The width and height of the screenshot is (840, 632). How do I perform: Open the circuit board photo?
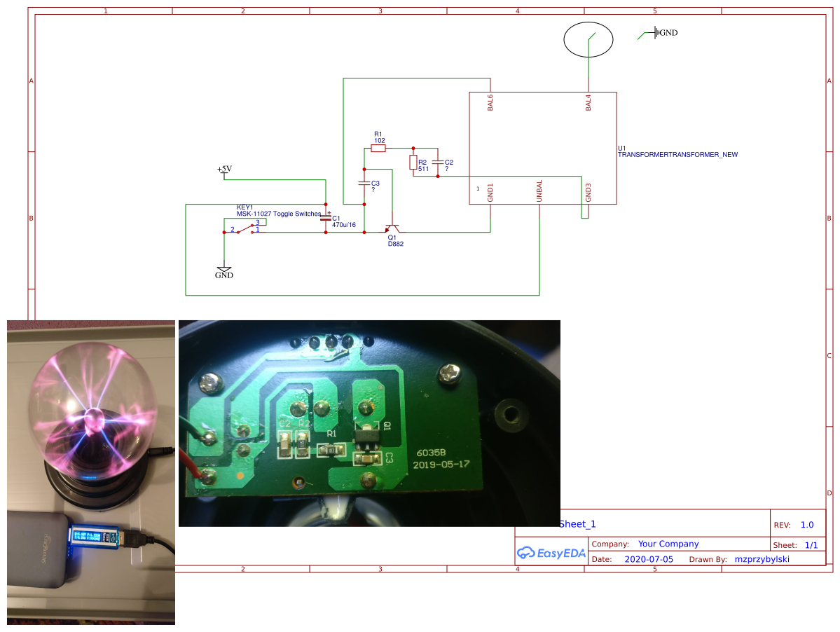coord(369,423)
